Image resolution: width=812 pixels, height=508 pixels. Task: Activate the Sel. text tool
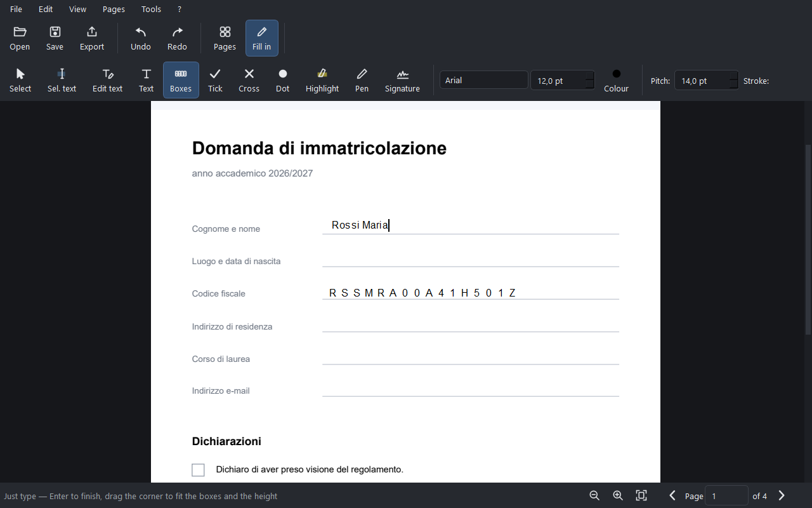[x=62, y=80]
